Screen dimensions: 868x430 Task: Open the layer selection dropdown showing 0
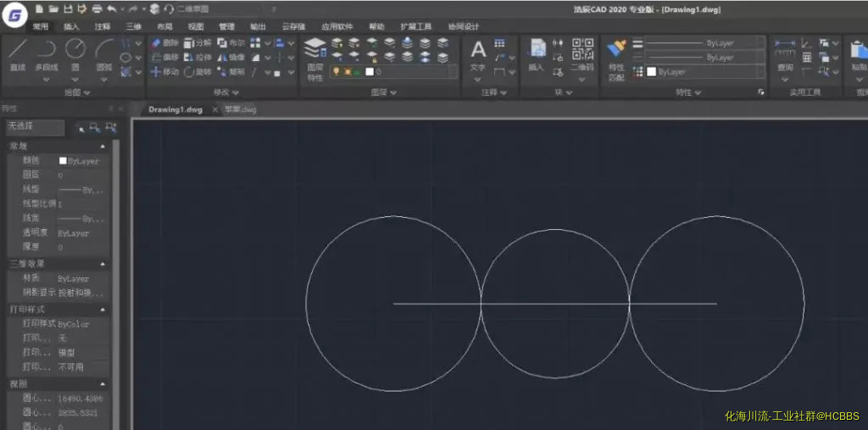pyautogui.click(x=393, y=71)
